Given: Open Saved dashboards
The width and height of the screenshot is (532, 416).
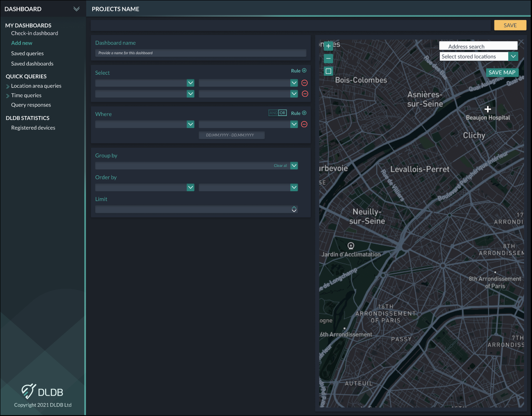Looking at the screenshot, I should point(32,64).
